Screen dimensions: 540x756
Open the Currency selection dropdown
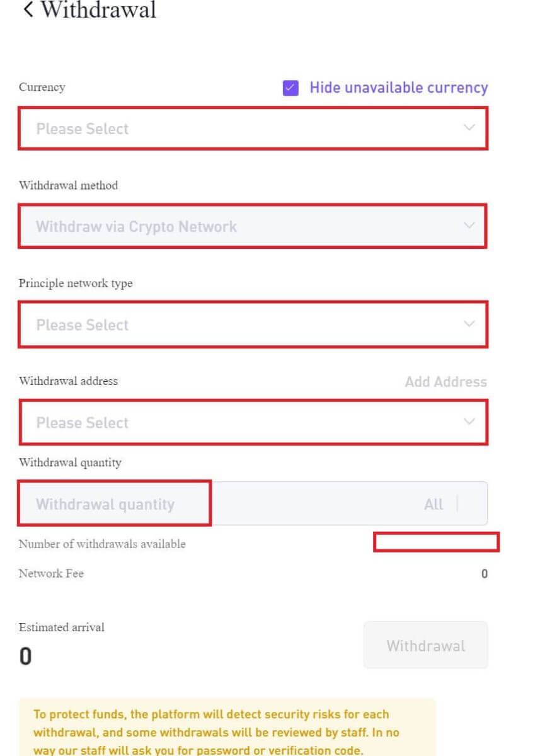coord(252,128)
